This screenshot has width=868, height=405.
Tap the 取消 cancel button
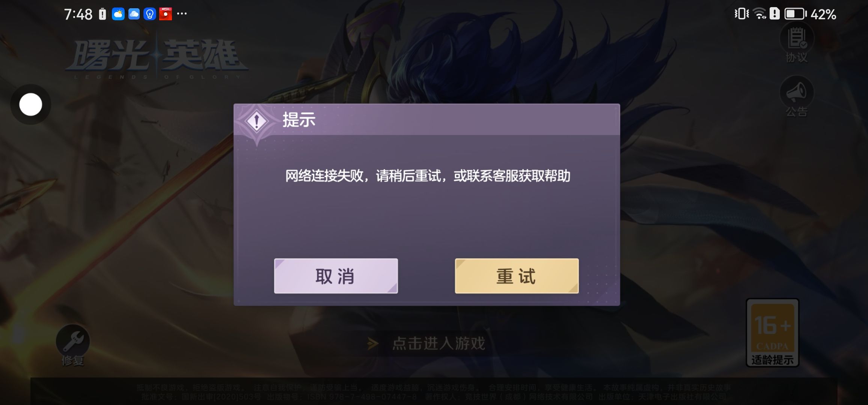click(336, 276)
